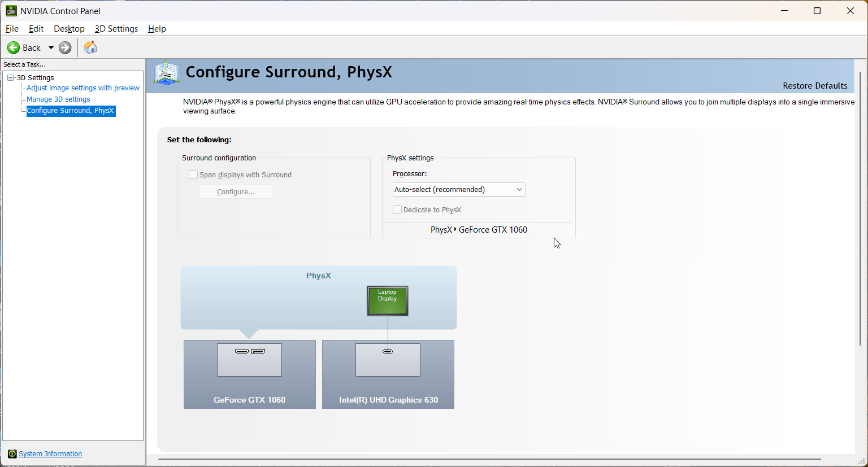Select the Intel(R) UHD Graphics 630 box
This screenshot has width=868, height=467.
[x=388, y=374]
